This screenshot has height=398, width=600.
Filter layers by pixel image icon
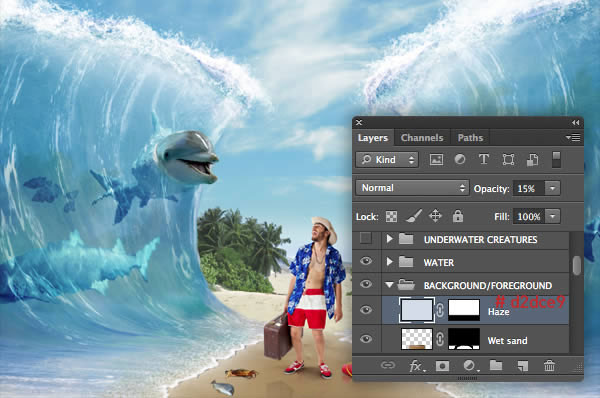[x=436, y=160]
